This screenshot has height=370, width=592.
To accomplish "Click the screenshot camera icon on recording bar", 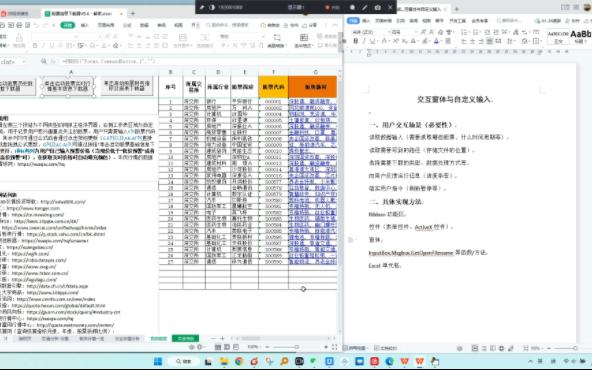I will (x=378, y=7).
